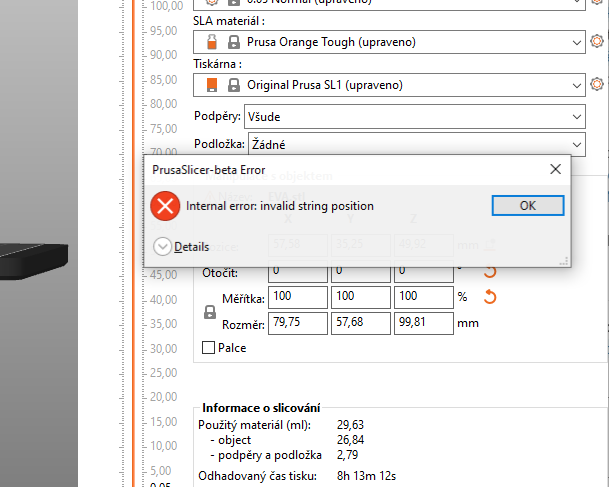Close the PrusaSlicer-beta Error dialog

point(555,169)
